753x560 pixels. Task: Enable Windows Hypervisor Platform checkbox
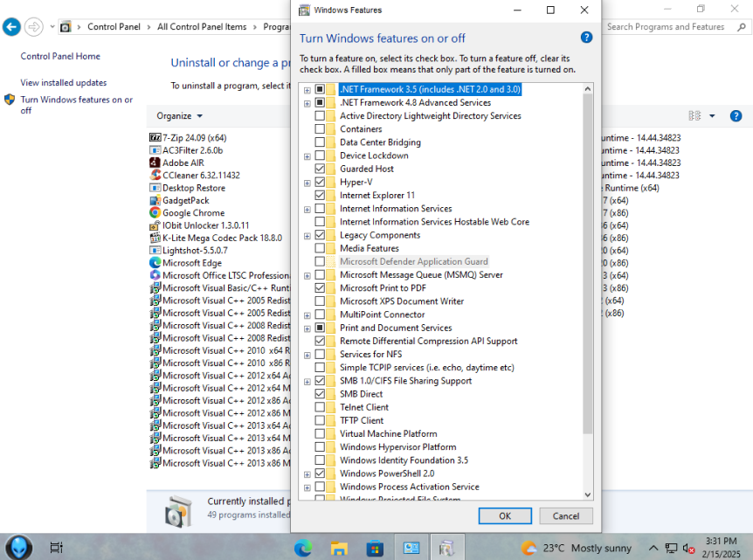tap(320, 446)
